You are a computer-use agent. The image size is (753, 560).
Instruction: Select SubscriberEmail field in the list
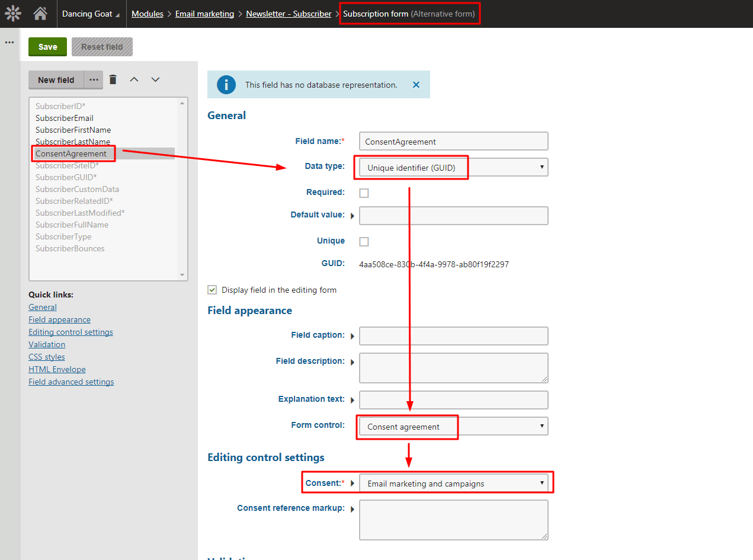point(65,118)
